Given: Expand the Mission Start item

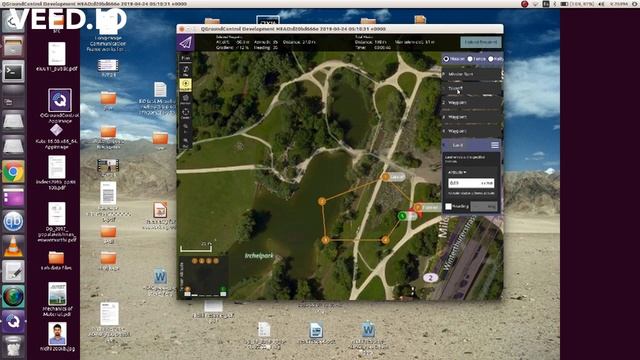Looking at the screenshot, I should pyautogui.click(x=471, y=74).
